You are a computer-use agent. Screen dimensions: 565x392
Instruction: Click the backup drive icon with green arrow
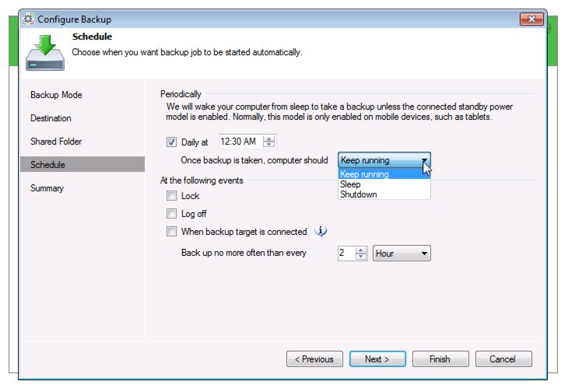[45, 53]
